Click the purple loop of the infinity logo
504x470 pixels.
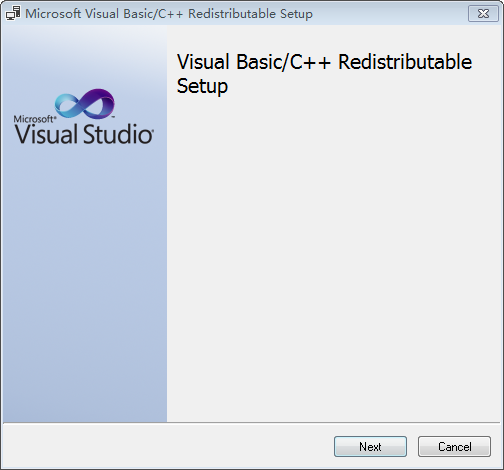pos(98,102)
